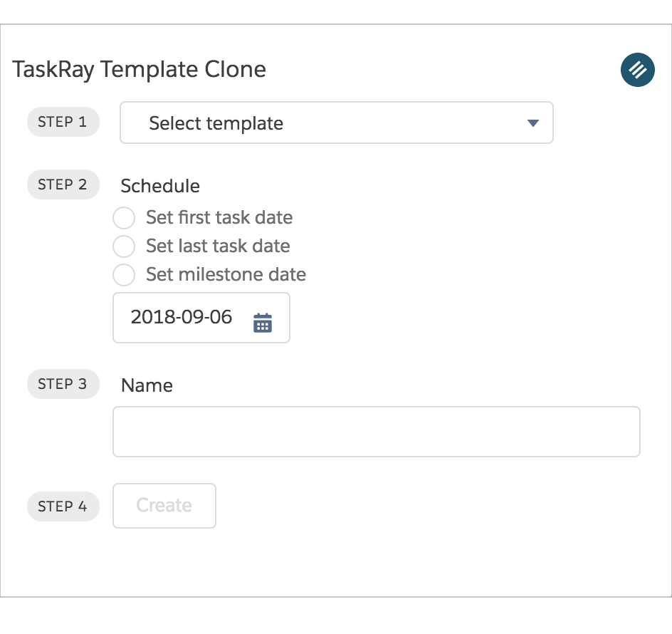
Task: Click the TaskRay Template Clone title
Action: [139, 70]
